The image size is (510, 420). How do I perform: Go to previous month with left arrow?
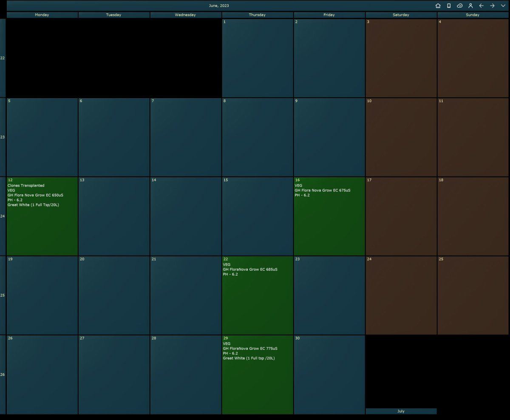482,6
